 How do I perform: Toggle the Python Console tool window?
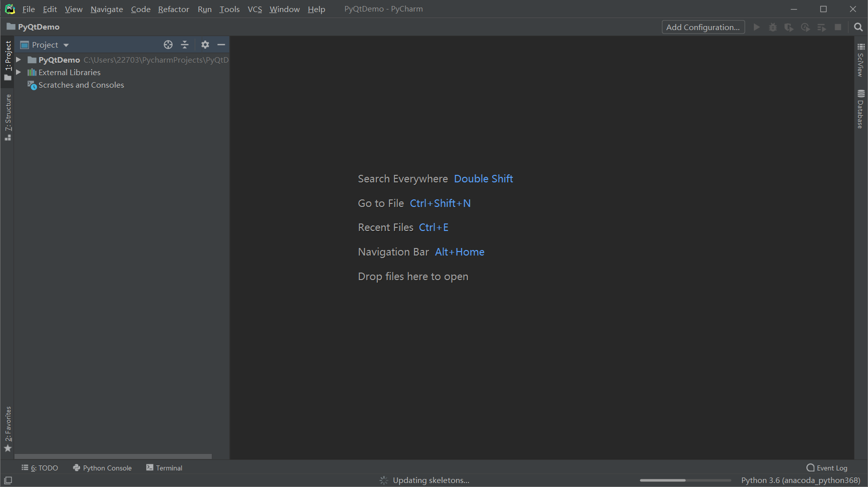(102, 468)
